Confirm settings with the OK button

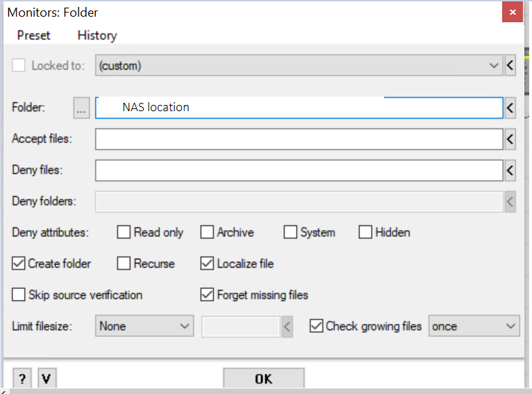(264, 379)
